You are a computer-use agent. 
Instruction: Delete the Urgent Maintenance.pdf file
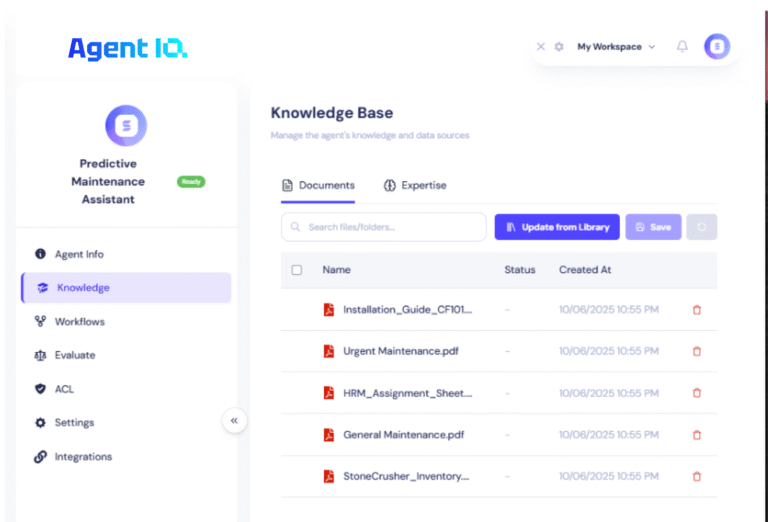[x=697, y=351]
